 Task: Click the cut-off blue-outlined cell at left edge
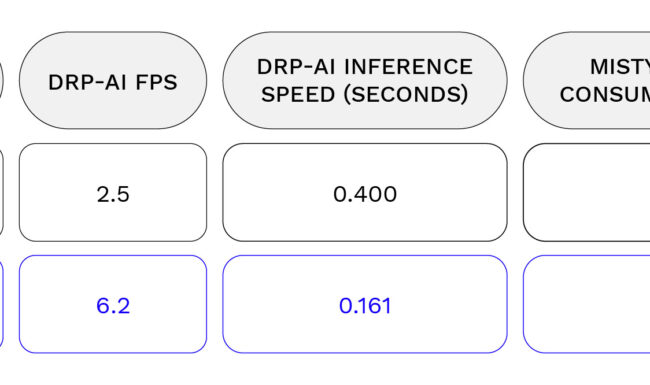(2, 304)
